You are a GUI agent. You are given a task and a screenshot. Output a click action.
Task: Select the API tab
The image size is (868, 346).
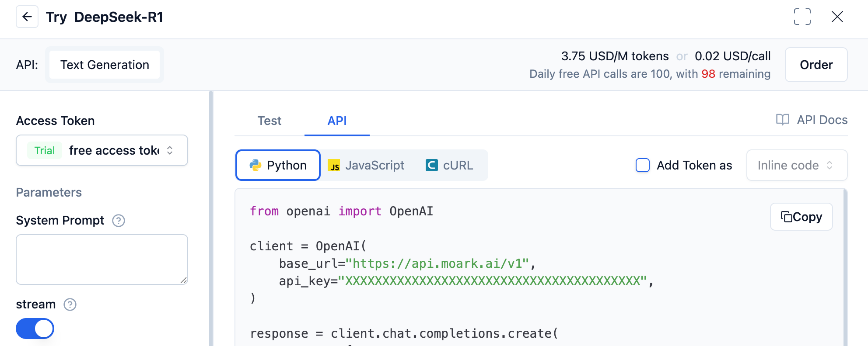pos(337,121)
